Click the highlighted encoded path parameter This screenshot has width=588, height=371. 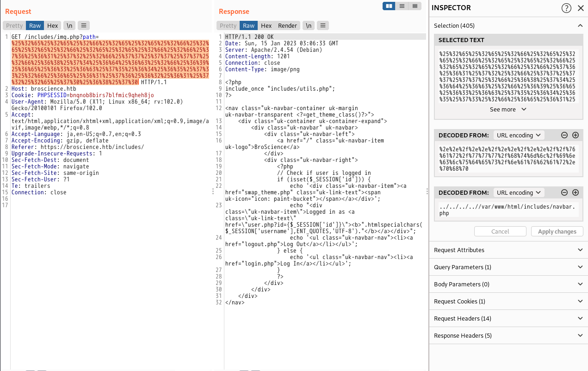(110, 62)
